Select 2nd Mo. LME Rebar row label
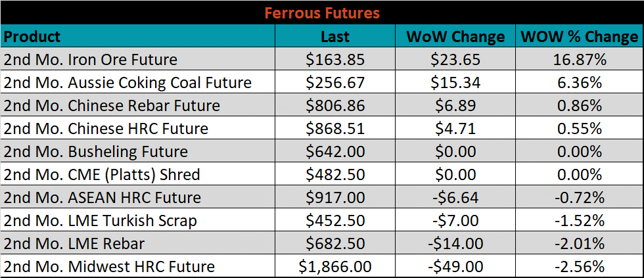 [x=138, y=243]
